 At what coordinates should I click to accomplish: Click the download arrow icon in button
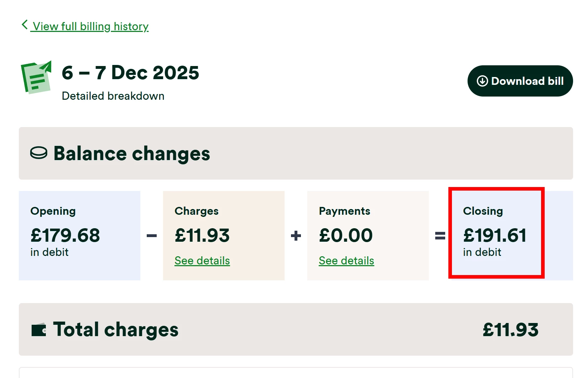482,81
